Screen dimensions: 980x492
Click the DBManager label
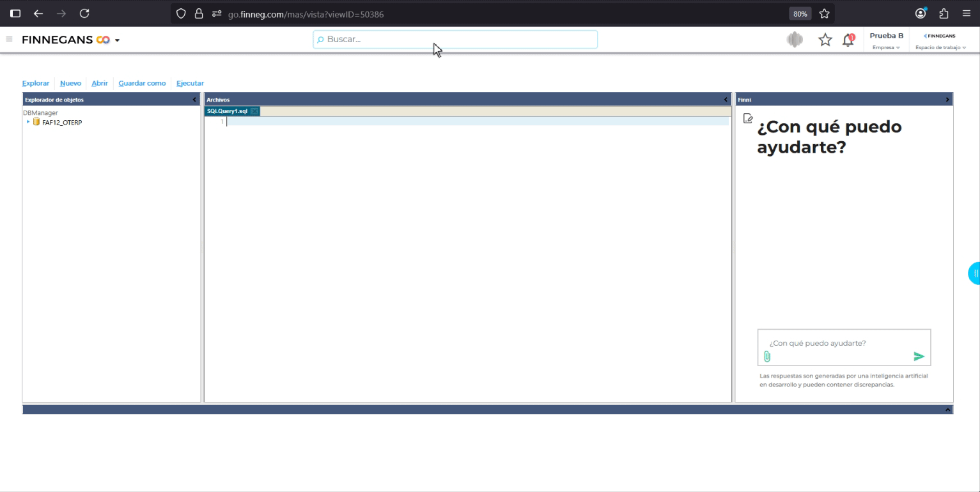click(40, 113)
